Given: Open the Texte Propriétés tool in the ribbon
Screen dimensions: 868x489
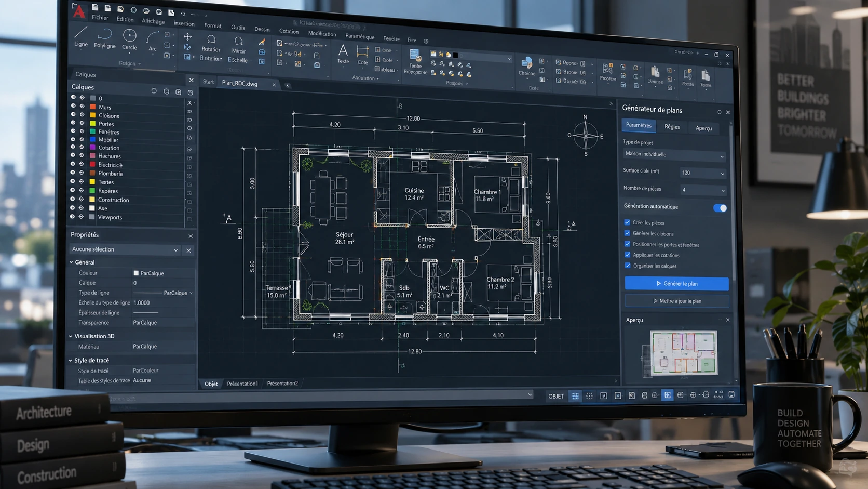Looking at the screenshot, I should [x=415, y=62].
